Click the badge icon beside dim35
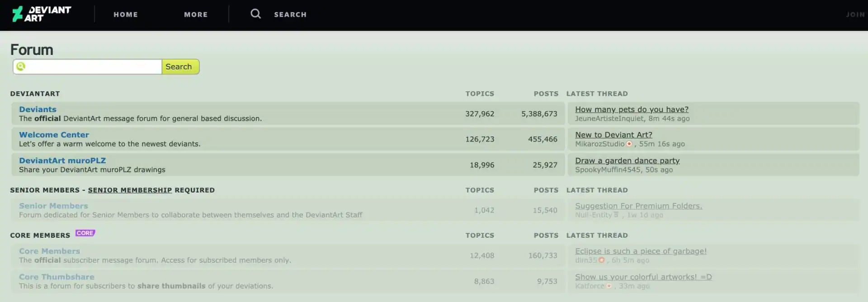Image resolution: width=868 pixels, height=302 pixels. pyautogui.click(x=601, y=260)
